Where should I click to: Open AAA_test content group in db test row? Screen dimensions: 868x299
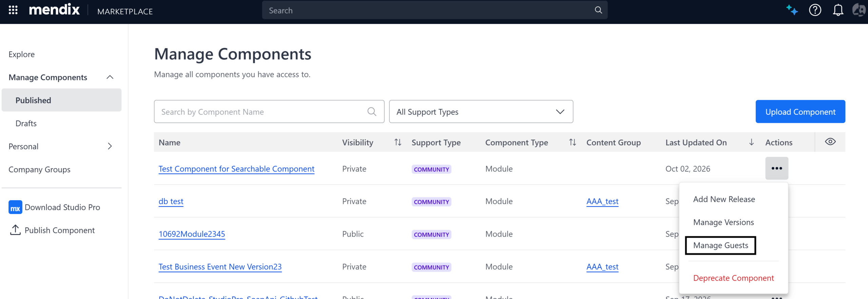602,201
